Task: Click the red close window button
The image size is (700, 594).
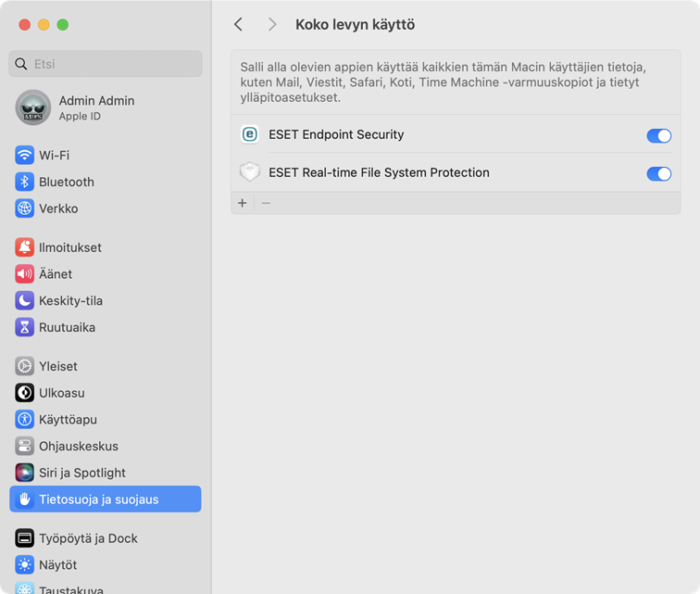Action: click(25, 25)
